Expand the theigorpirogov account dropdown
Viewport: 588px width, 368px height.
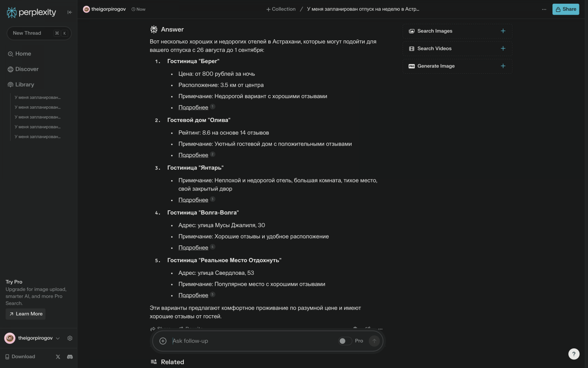(58, 339)
